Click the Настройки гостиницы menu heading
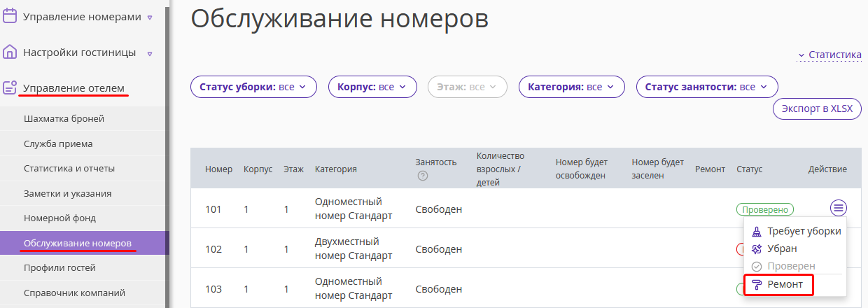This screenshot has width=868, height=308. (79, 52)
